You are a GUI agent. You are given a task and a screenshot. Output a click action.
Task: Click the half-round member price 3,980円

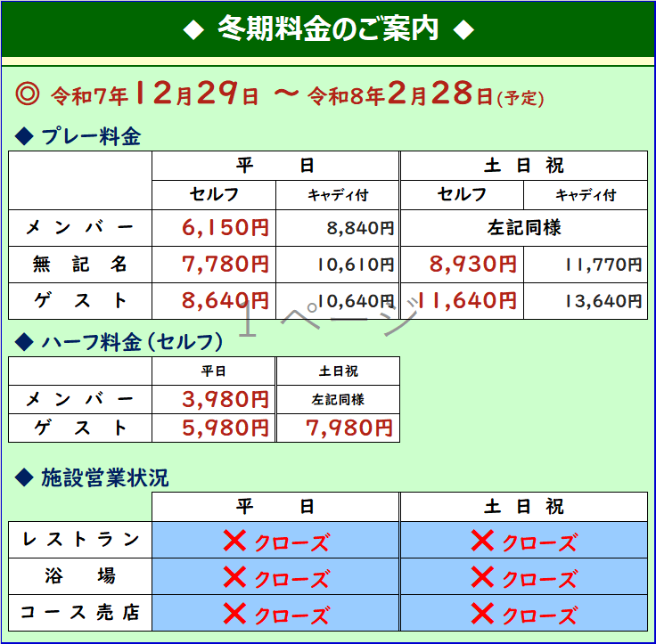pos(225,400)
